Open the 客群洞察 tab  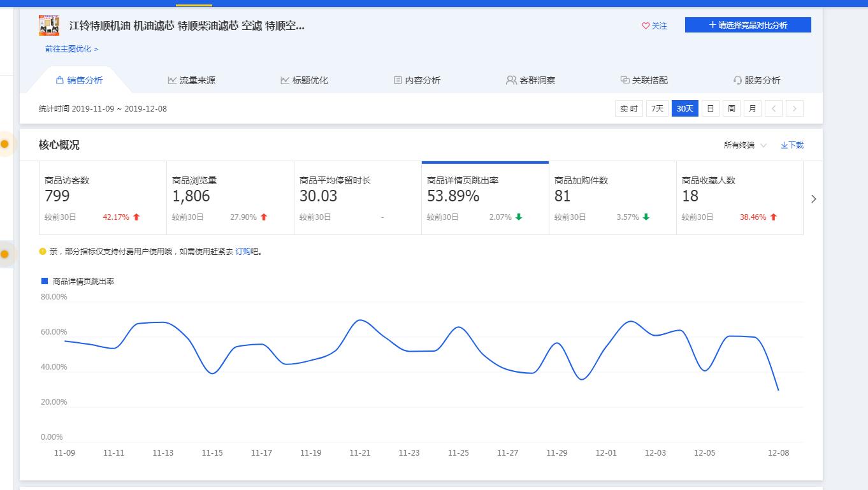(x=530, y=80)
